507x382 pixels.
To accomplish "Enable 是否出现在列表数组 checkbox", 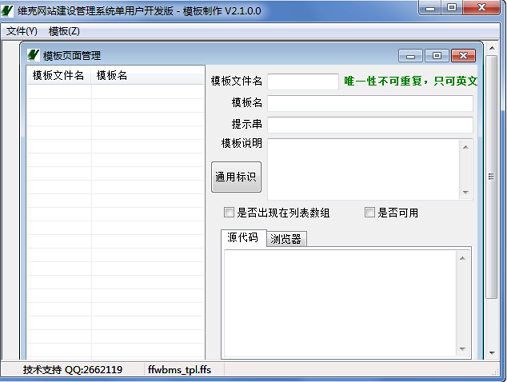I will click(x=229, y=212).
